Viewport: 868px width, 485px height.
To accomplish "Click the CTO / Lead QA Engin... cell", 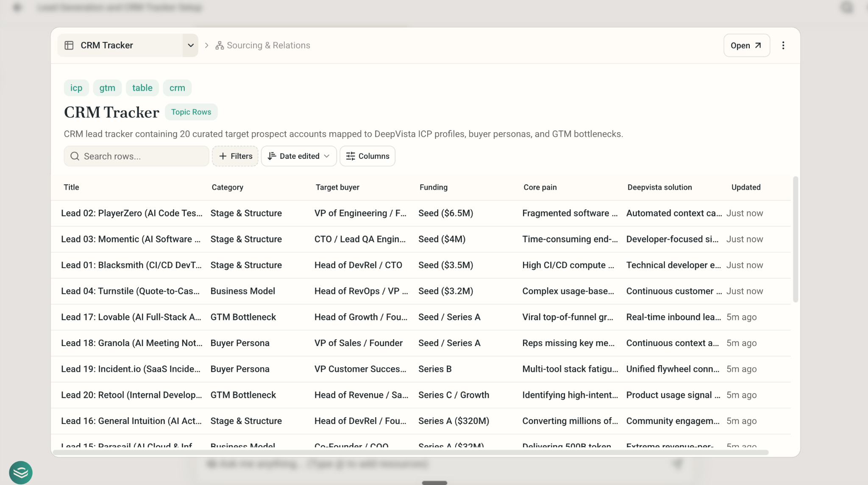I will 360,239.
